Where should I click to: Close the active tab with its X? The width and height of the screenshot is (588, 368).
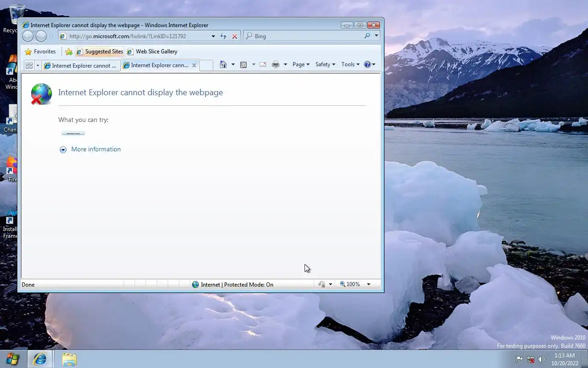(194, 65)
